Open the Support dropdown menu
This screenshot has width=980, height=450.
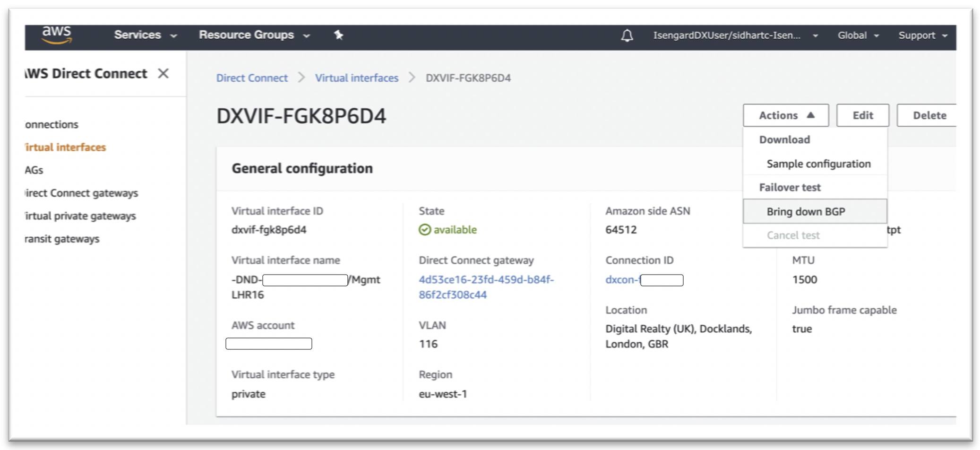[923, 35]
